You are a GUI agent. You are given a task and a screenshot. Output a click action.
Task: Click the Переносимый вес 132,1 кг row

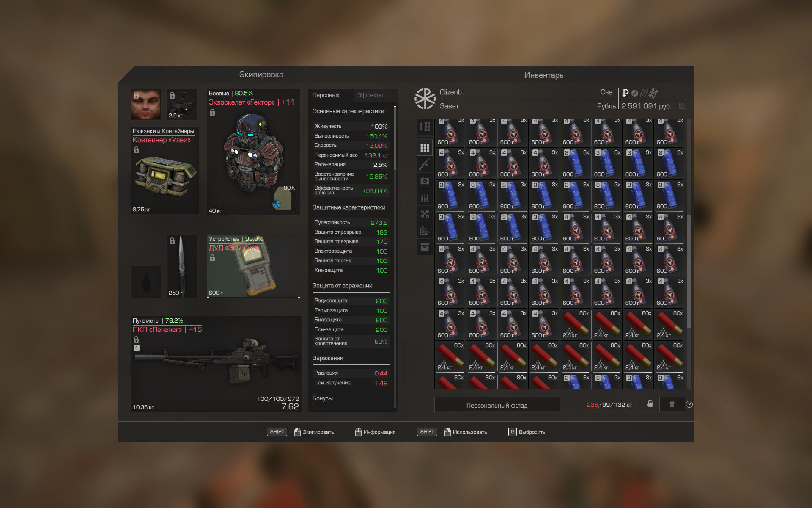click(351, 155)
